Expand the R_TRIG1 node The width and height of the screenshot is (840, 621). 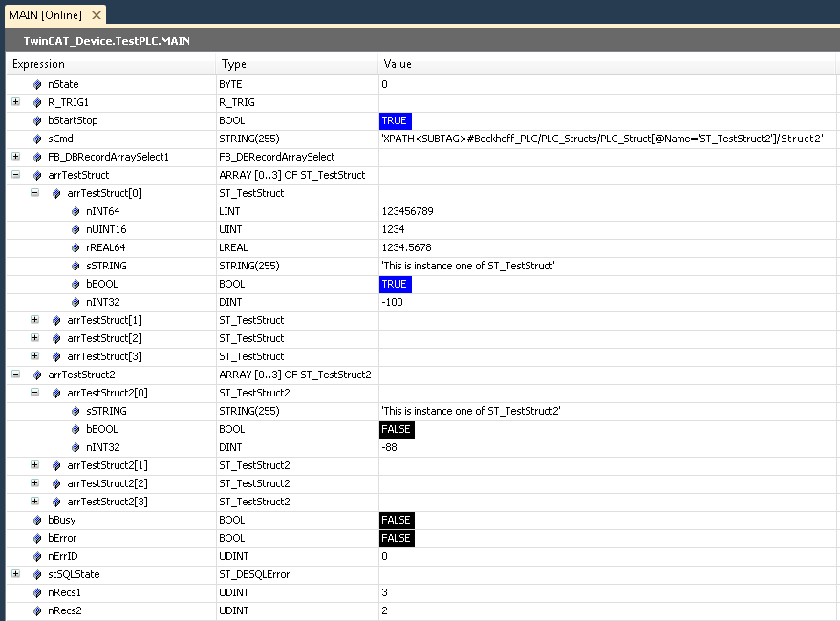pyautogui.click(x=16, y=102)
